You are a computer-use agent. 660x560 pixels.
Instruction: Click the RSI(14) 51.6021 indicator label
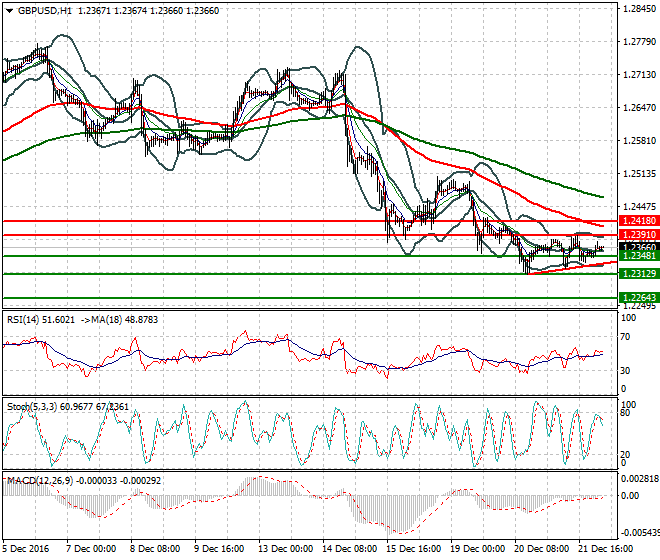coord(41,320)
